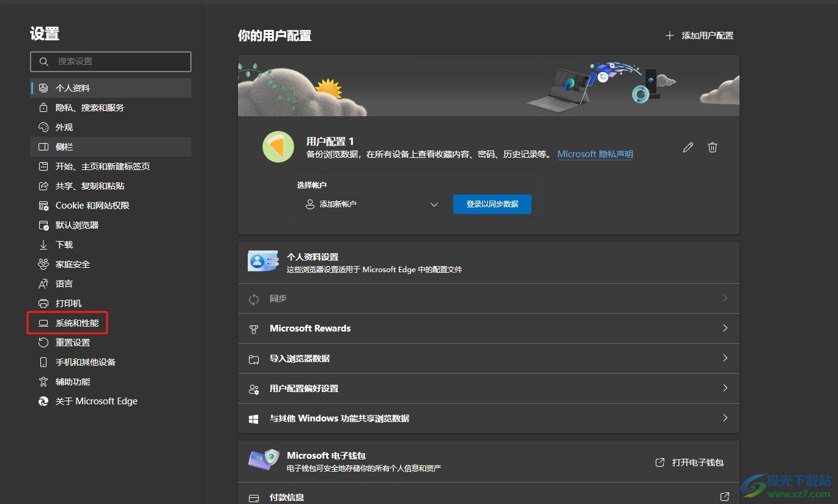The height and width of the screenshot is (504, 838).
Task: Click the 用户配置 1 profile name
Action: point(330,141)
